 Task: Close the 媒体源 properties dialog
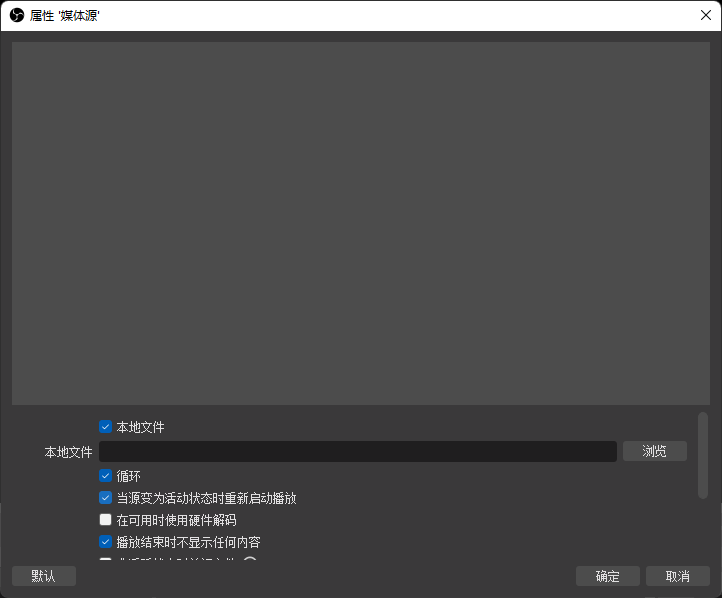[x=705, y=15]
